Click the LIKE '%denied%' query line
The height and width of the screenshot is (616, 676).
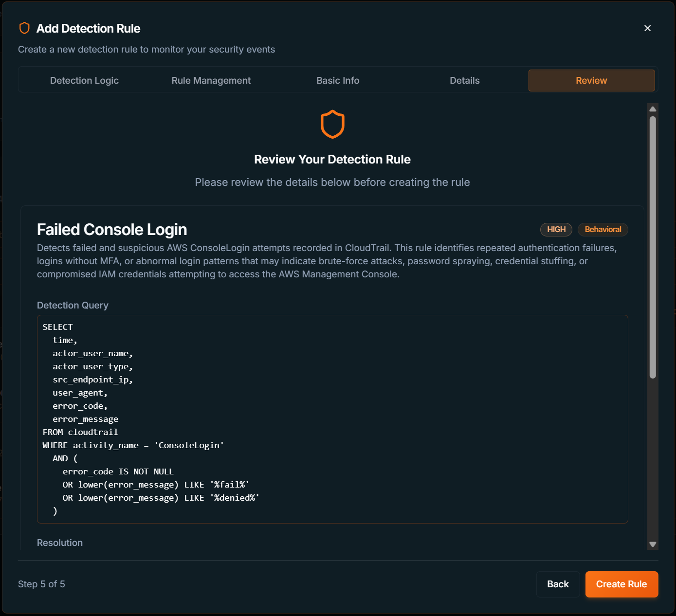tap(161, 498)
